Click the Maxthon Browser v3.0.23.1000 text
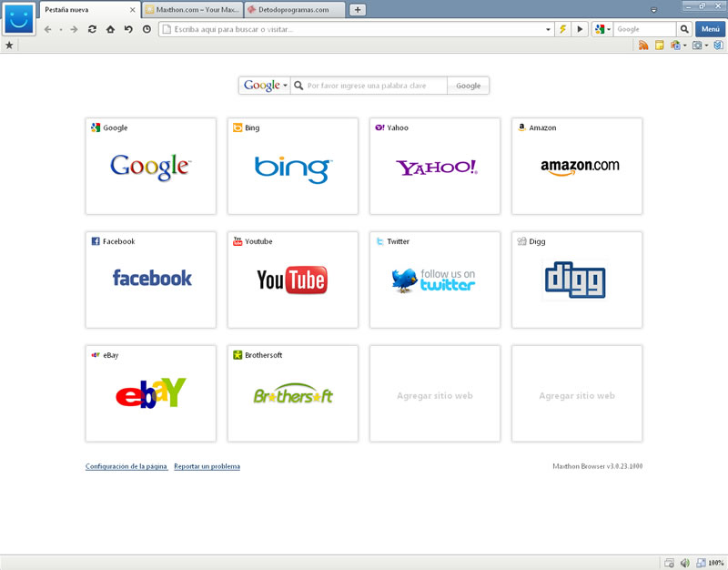728x570 pixels. 598,466
